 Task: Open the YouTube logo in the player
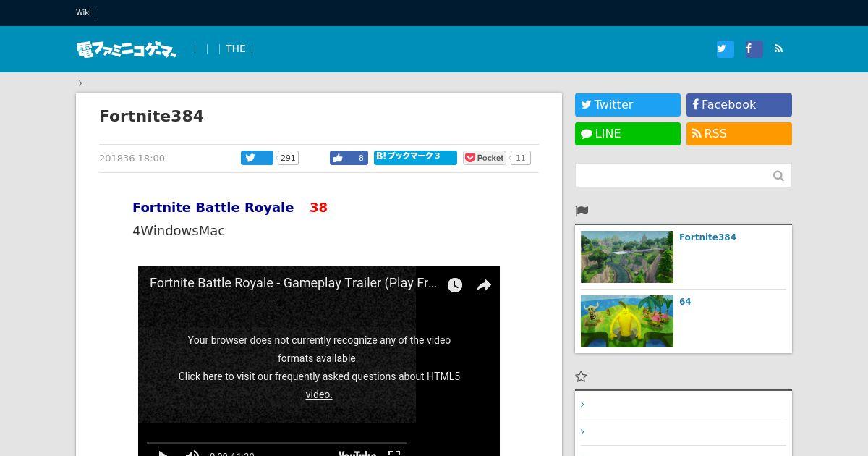pyautogui.click(x=357, y=454)
